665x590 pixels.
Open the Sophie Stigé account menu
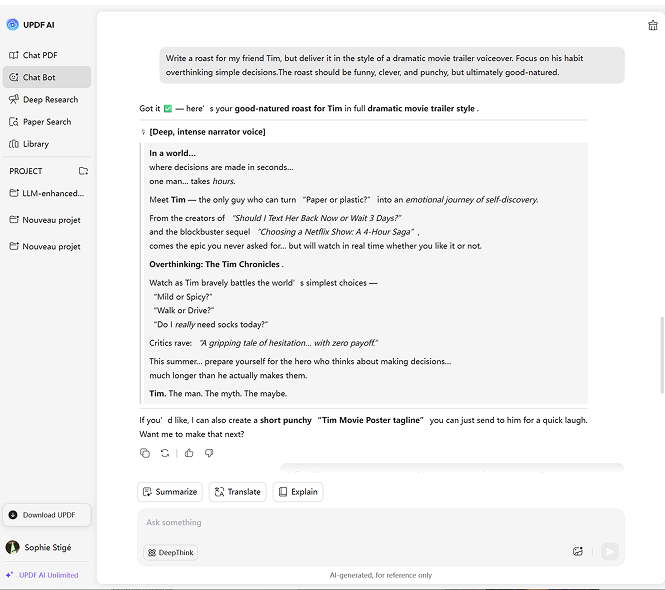click(x=40, y=547)
